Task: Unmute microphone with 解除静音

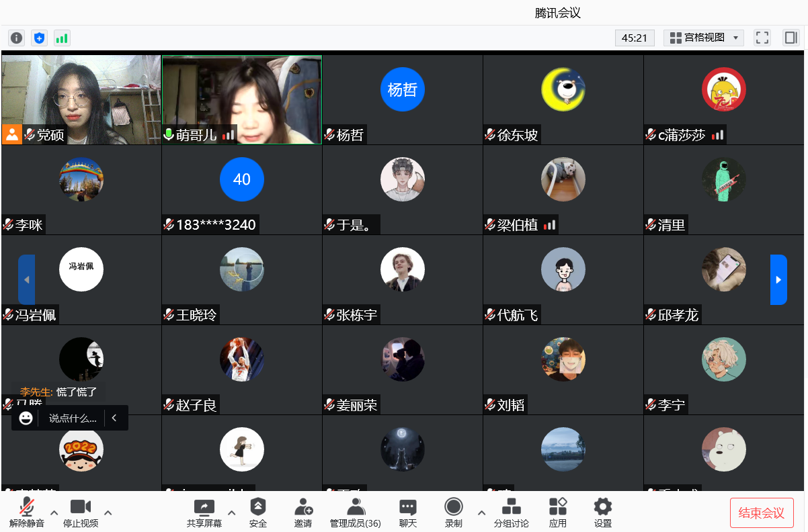Action: (27, 513)
